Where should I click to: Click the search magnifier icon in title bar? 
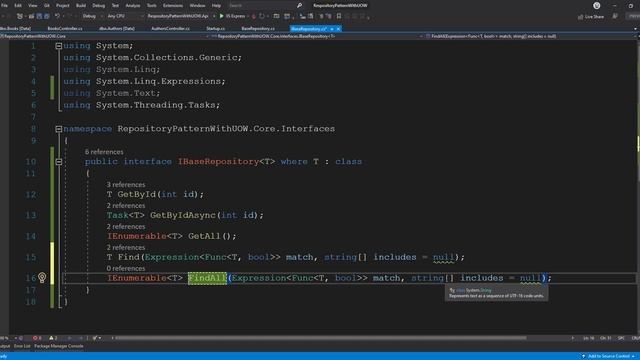point(299,5)
